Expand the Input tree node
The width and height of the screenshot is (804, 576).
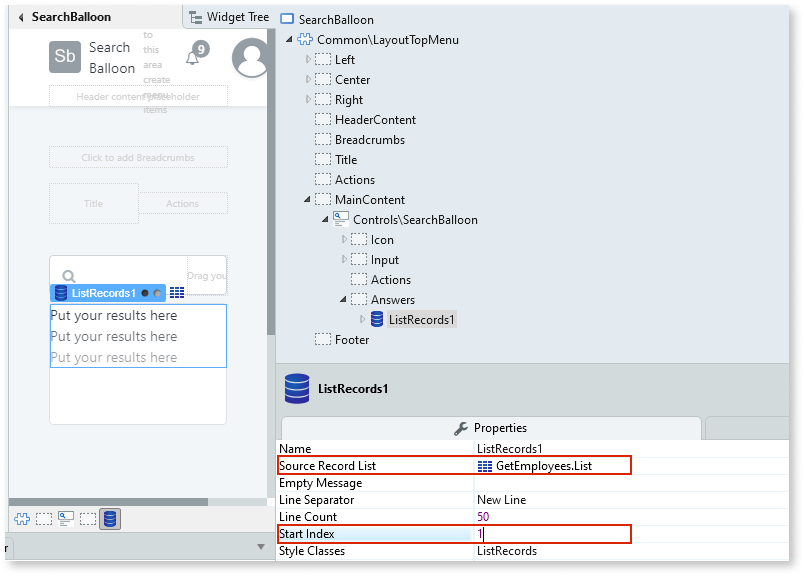[343, 259]
